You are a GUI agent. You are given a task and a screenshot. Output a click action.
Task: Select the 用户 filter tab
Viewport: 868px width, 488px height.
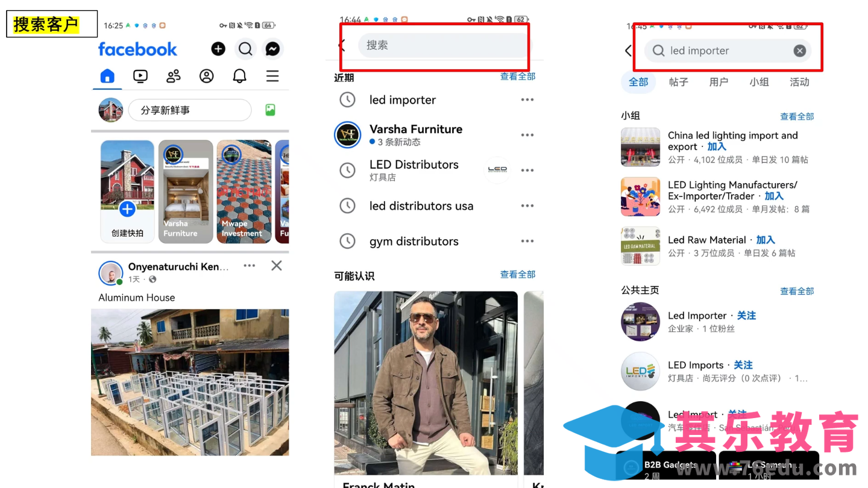pos(719,82)
